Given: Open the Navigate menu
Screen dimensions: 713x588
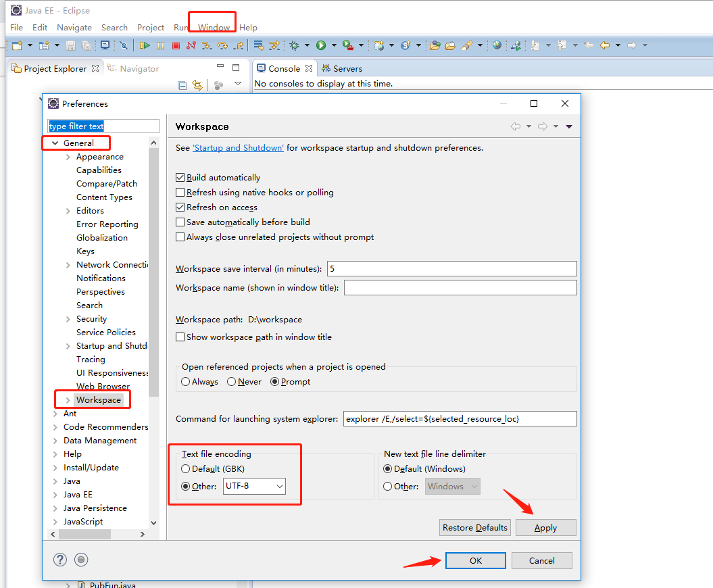Looking at the screenshot, I should tap(74, 27).
